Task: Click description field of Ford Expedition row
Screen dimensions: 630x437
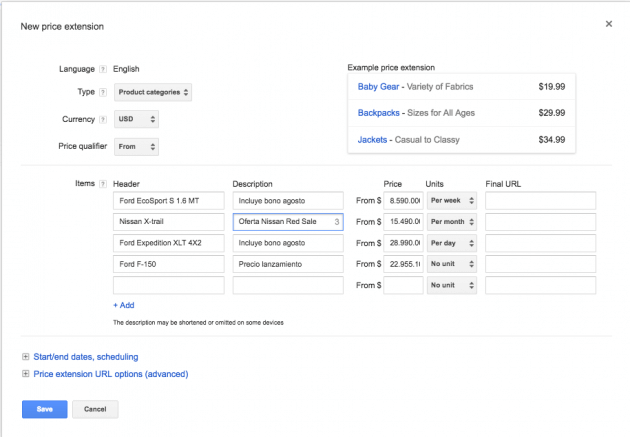Action: coord(288,243)
